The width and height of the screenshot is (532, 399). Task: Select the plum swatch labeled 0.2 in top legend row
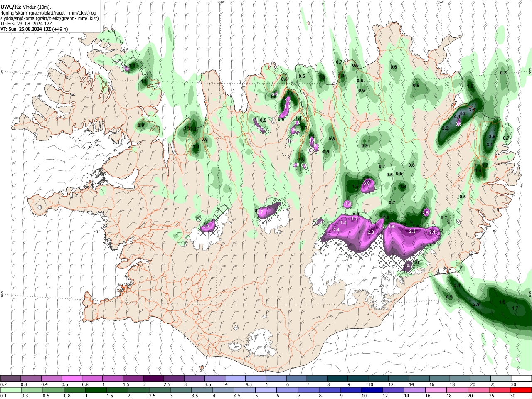click(x=10, y=378)
